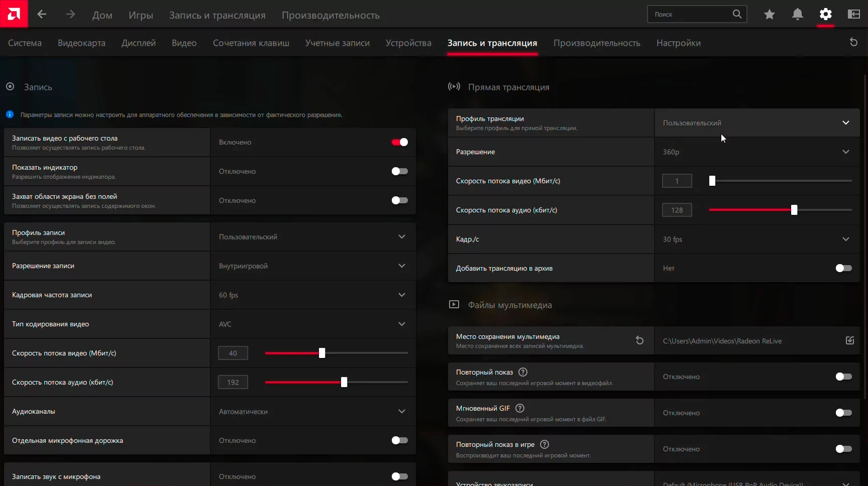Click the C:\Users\Admin\Videos\Radeon ReLive path
The image size is (868, 486).
click(x=722, y=341)
